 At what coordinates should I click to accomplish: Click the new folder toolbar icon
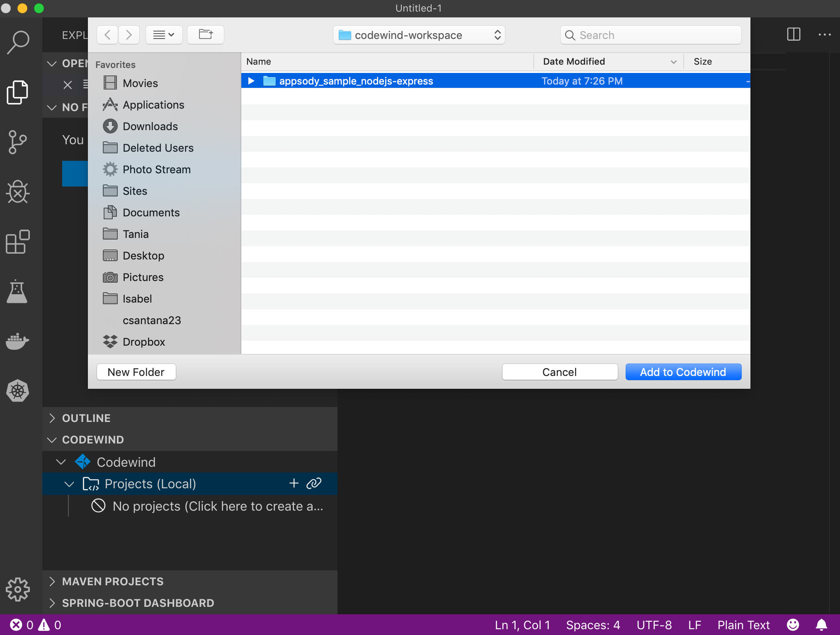(206, 35)
